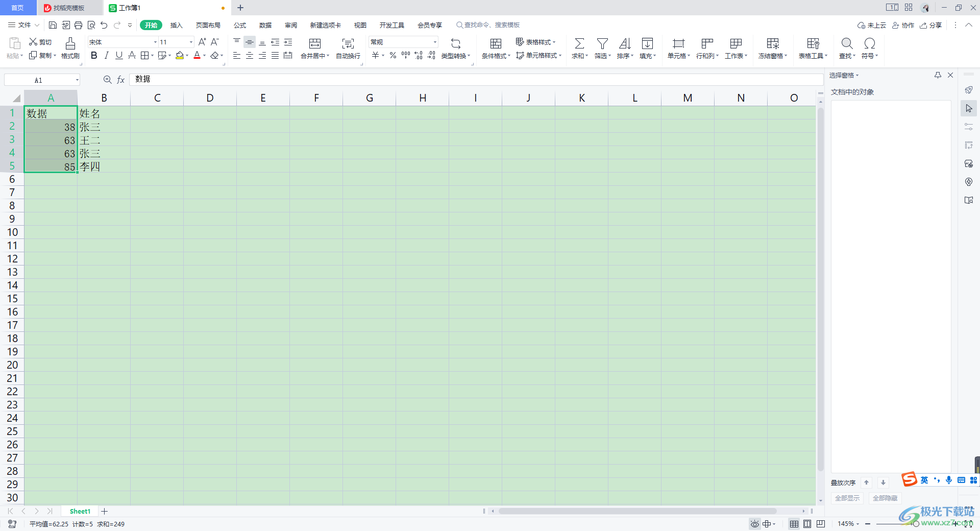Click 未上云 cloud status button

[872, 25]
